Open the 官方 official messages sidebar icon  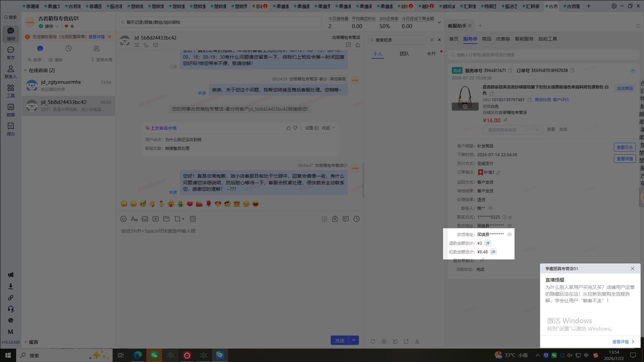pyautogui.click(x=11, y=53)
